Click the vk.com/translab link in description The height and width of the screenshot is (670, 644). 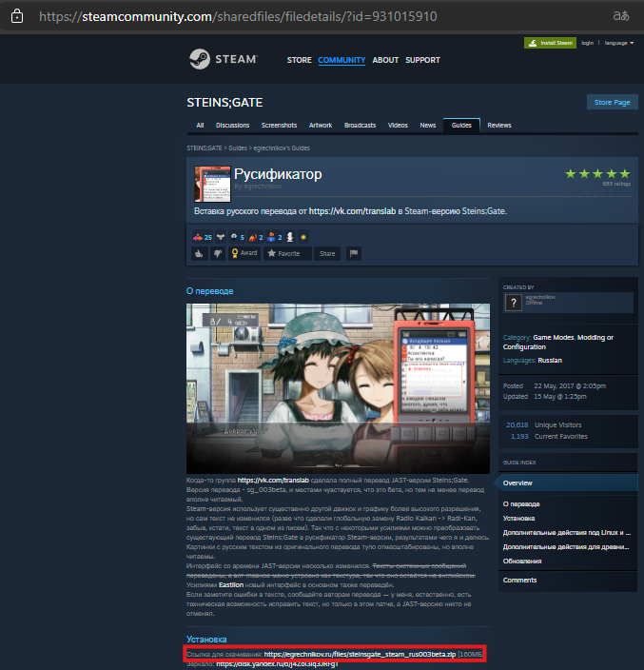pos(352,211)
